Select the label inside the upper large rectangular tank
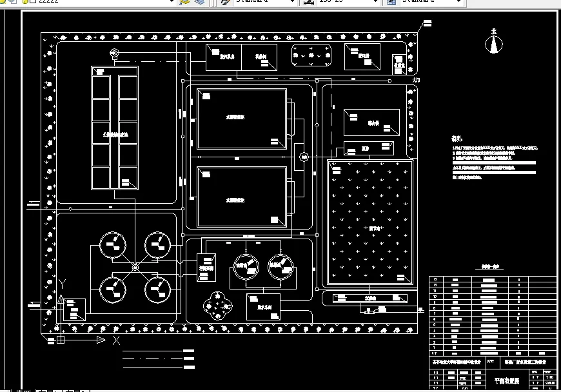This screenshot has width=561, height=392. click(235, 117)
